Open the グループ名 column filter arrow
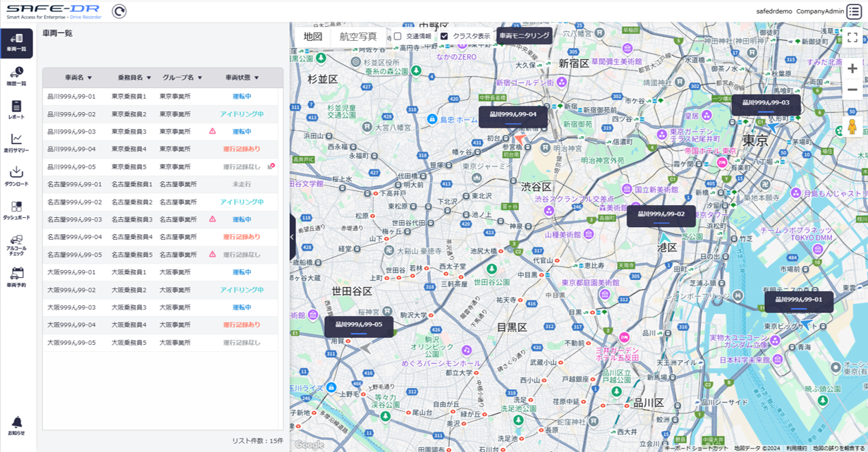 pyautogui.click(x=200, y=78)
